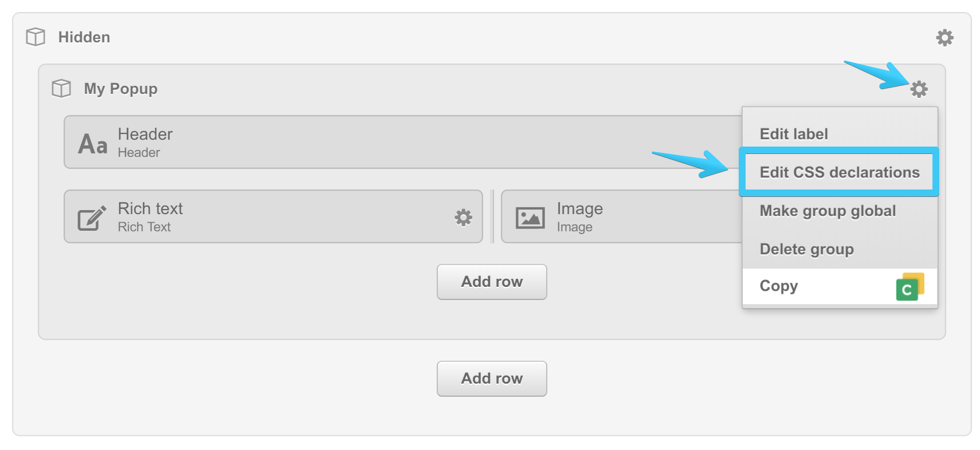Click the green and yellow Copy icon

click(910, 287)
